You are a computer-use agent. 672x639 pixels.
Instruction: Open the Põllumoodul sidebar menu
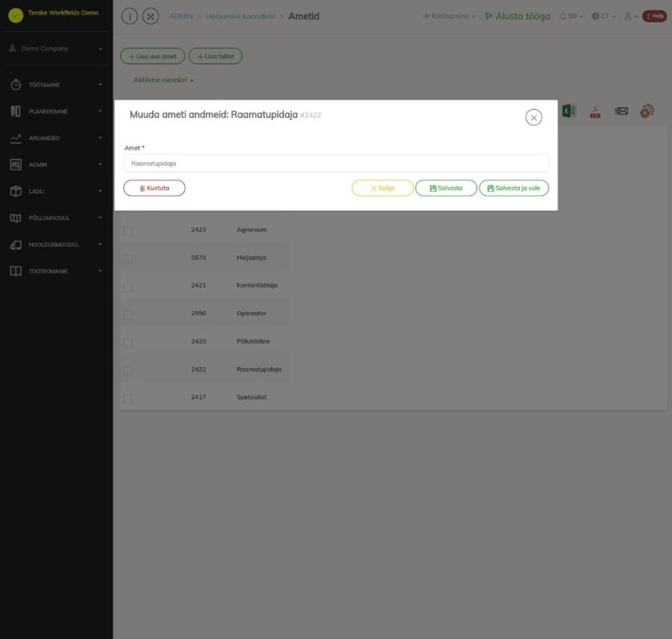pyautogui.click(x=56, y=218)
